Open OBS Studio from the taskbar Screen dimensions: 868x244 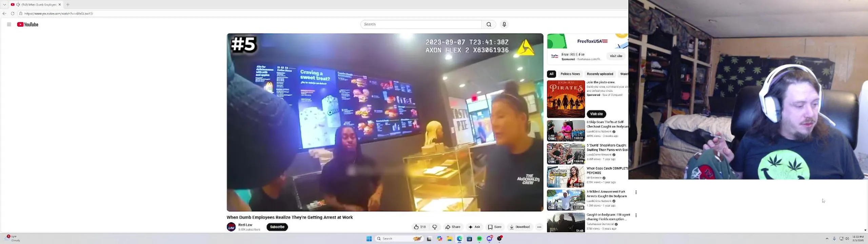[x=499, y=239]
